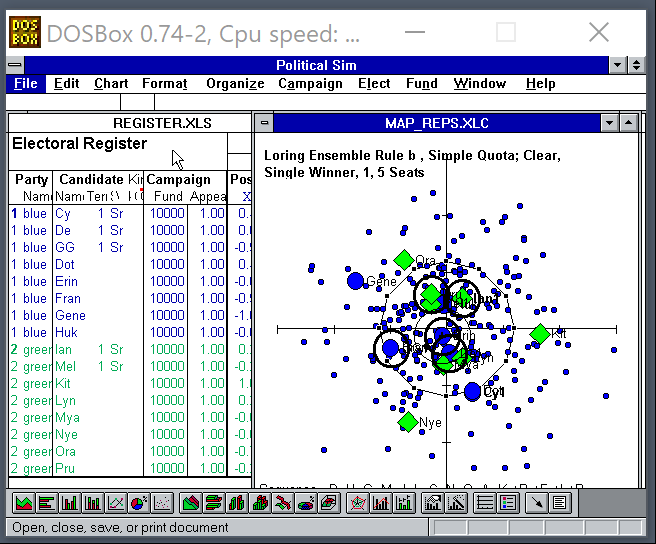Select the radar chart icon
656x544 pixels.
pyautogui.click(x=358, y=503)
